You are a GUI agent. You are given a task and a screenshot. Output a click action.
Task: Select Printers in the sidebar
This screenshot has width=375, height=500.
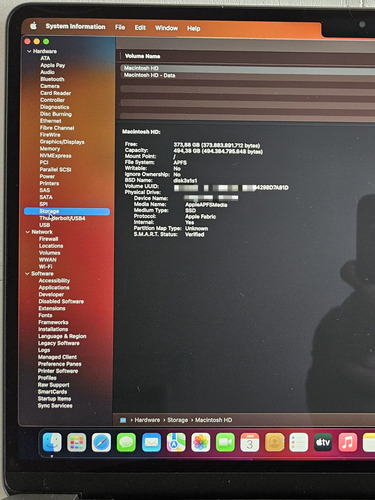tap(49, 183)
